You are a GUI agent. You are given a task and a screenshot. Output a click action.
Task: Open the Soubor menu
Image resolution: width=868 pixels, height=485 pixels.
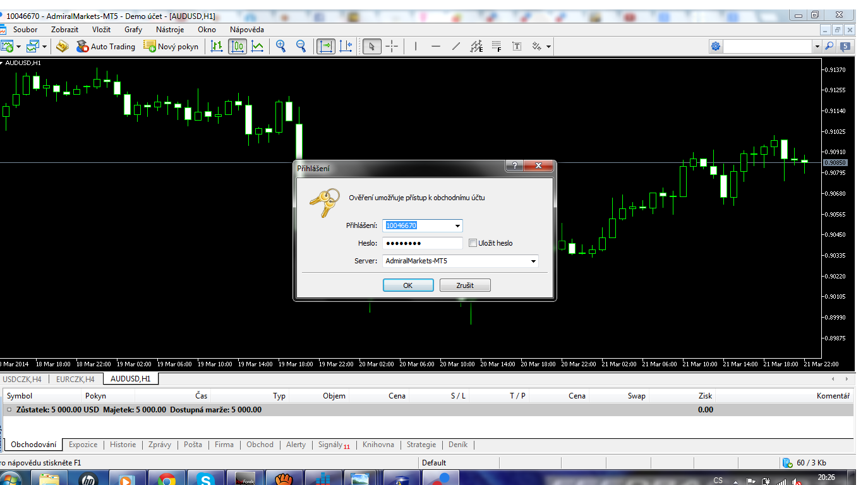[x=25, y=30]
